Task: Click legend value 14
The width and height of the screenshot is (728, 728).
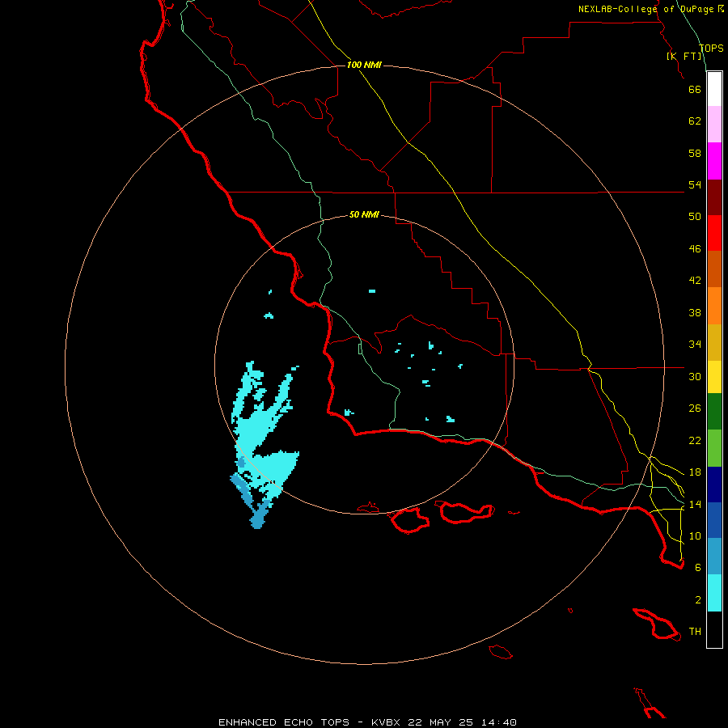Action: [x=695, y=504]
